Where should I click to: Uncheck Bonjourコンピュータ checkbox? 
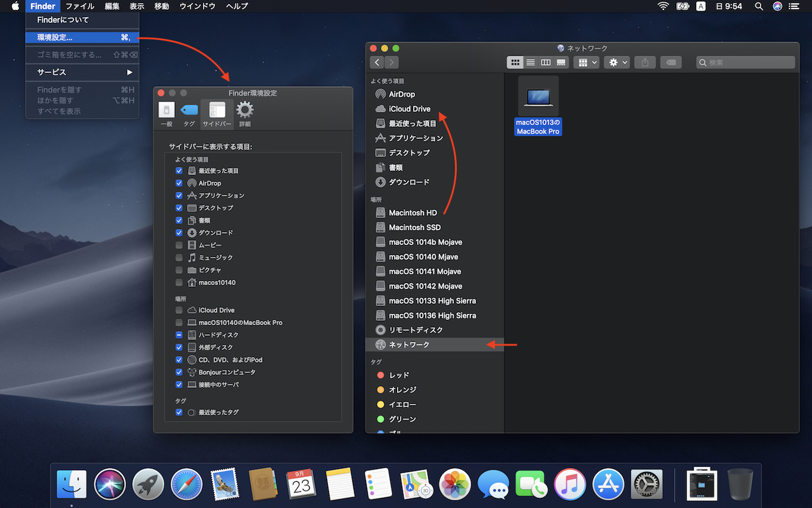(179, 372)
